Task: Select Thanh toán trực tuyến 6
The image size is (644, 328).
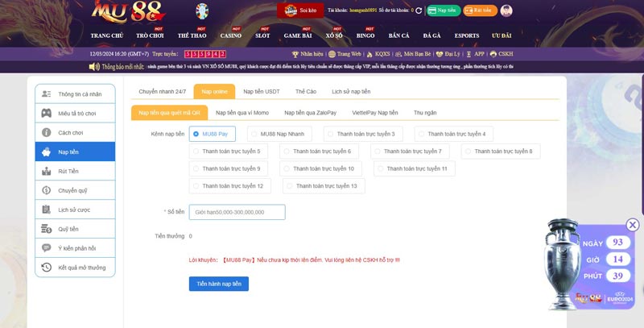Action: (x=319, y=152)
